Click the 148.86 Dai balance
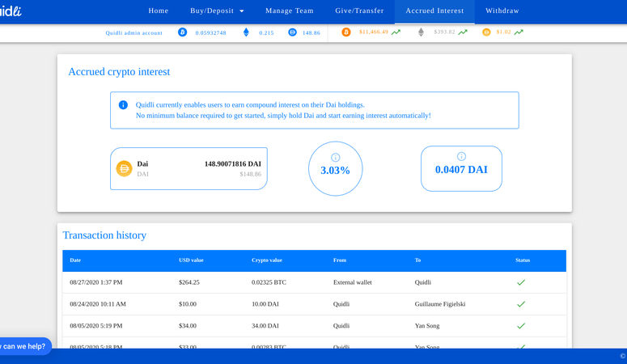This screenshot has height=364, width=627. pyautogui.click(x=311, y=33)
